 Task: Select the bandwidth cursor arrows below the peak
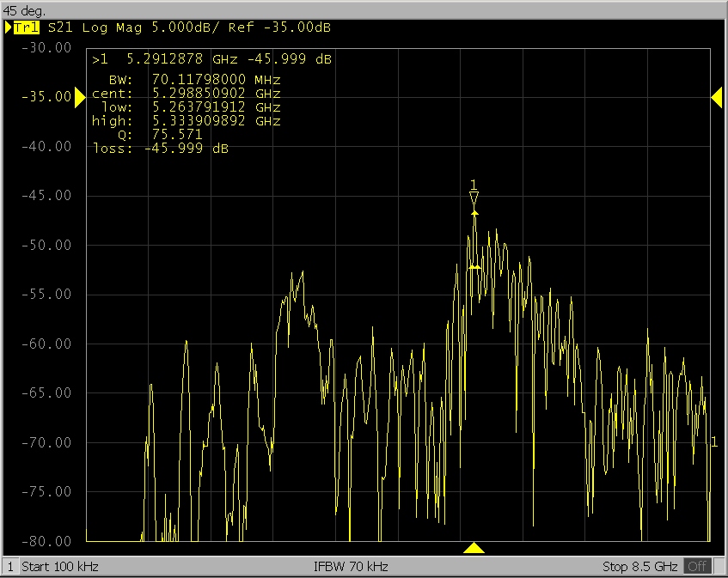click(x=474, y=268)
